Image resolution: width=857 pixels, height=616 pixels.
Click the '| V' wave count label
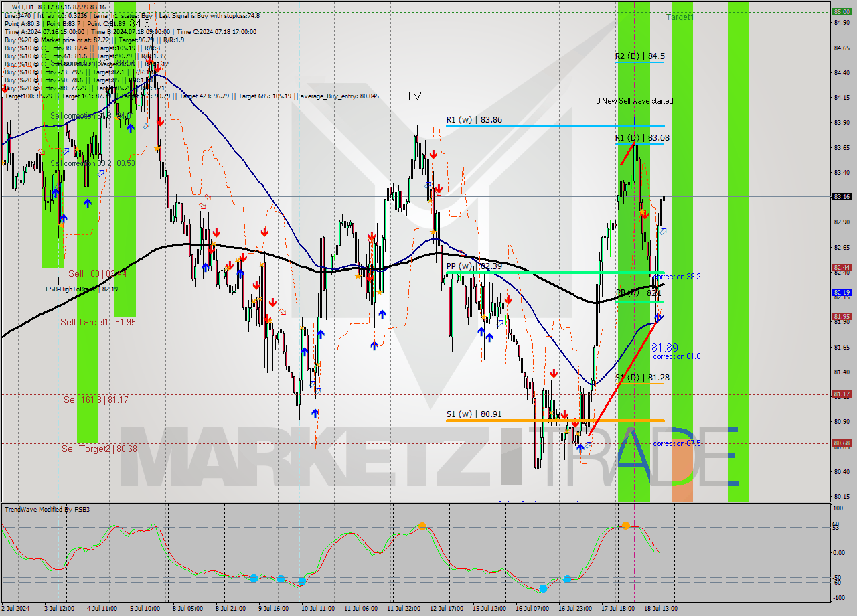pyautogui.click(x=414, y=96)
